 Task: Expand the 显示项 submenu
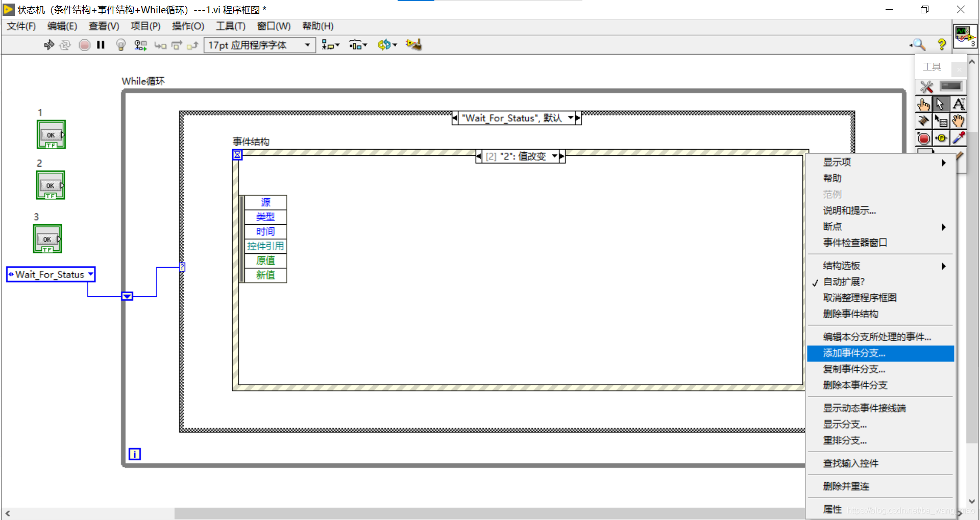pos(880,162)
